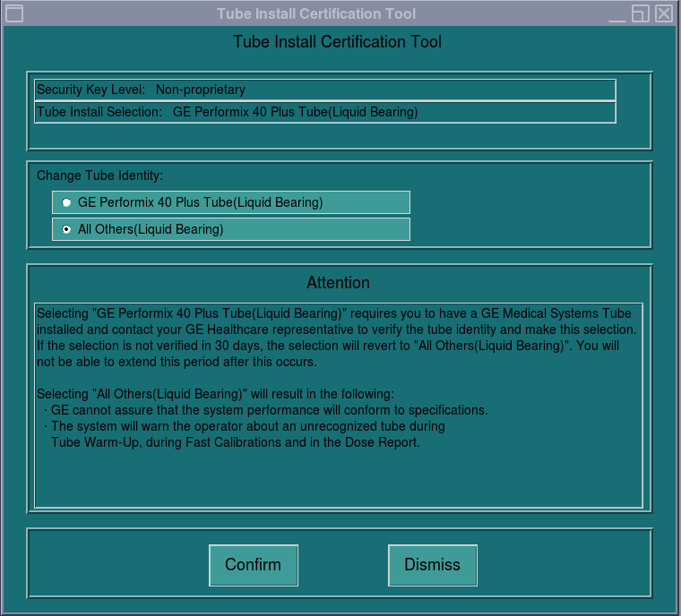Image resolution: width=681 pixels, height=616 pixels.
Task: Open the window menu icon in title bar
Action: [13, 13]
